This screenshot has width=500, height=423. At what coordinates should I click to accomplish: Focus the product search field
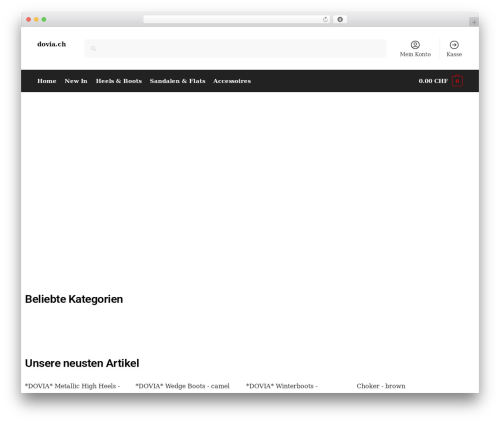click(x=235, y=48)
